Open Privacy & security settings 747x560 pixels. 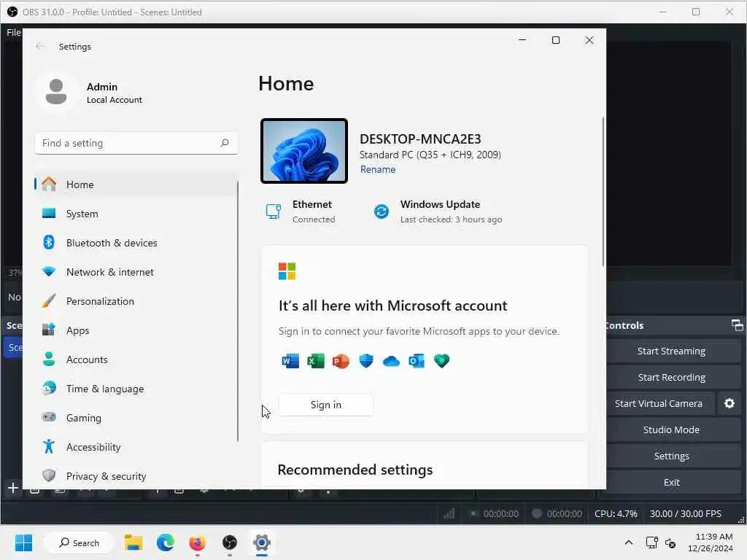136,475
